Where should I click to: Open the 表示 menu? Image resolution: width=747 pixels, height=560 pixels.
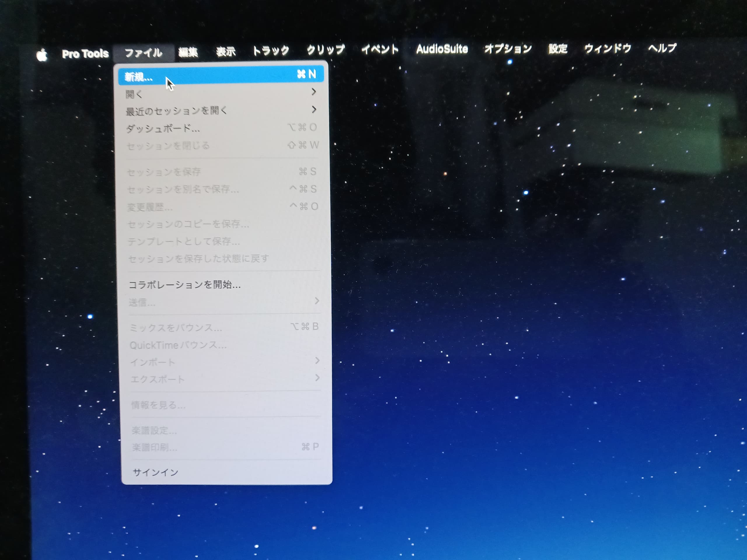tap(226, 52)
